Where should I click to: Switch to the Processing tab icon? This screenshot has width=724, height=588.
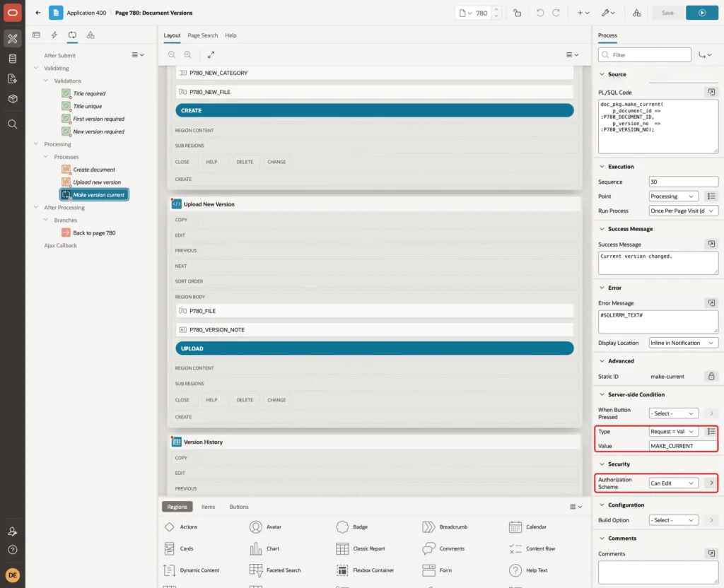[73, 35]
